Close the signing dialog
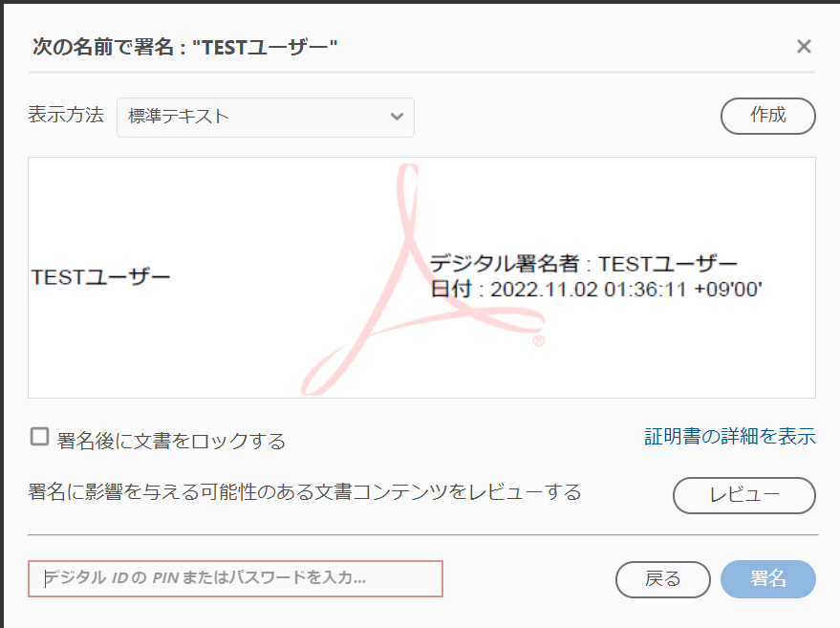 pyautogui.click(x=804, y=45)
